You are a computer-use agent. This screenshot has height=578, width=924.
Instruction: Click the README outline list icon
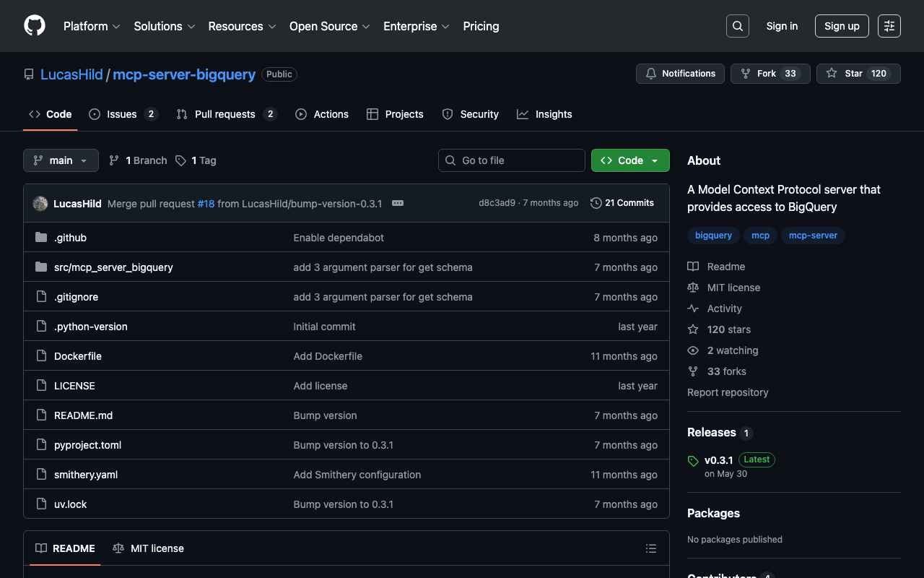click(650, 548)
